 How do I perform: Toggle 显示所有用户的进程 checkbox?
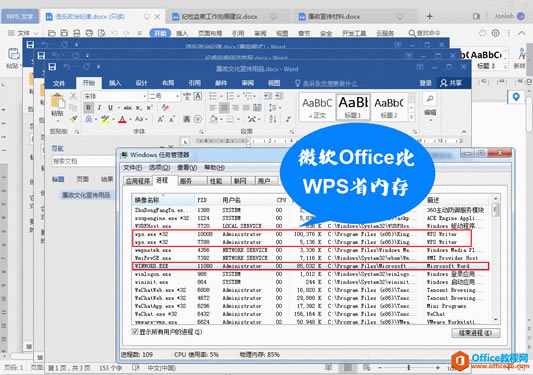click(x=135, y=331)
